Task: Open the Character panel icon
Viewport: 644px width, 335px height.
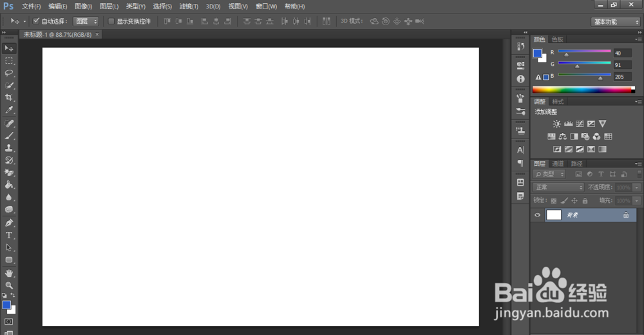Action: point(520,150)
